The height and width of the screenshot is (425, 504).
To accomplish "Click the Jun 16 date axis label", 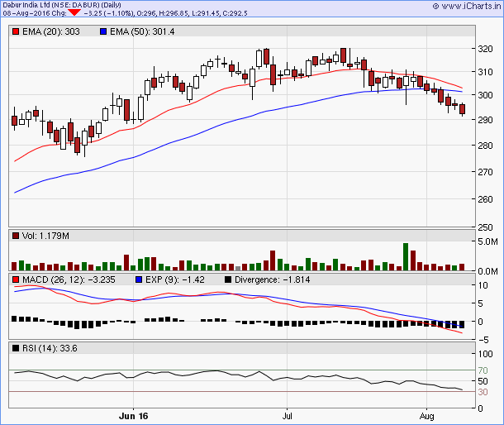I will coord(133,416).
